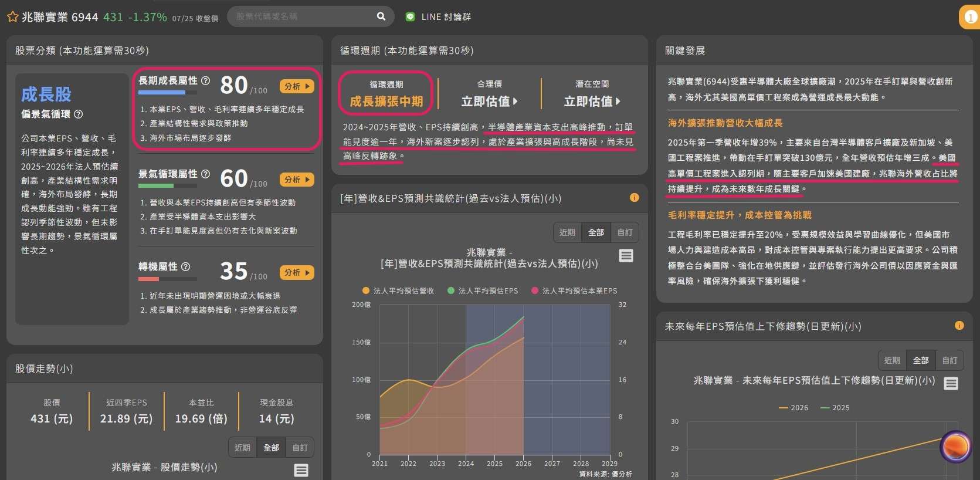
Task: Click the search magnifier icon
Action: pos(381,16)
